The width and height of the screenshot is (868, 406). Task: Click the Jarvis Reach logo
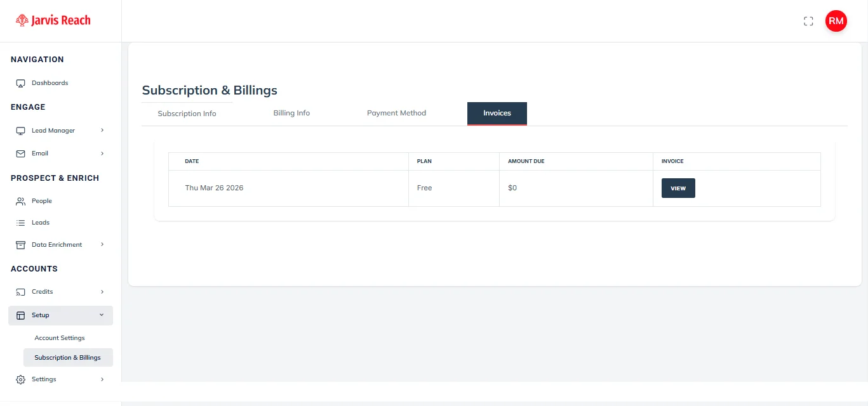(x=53, y=20)
